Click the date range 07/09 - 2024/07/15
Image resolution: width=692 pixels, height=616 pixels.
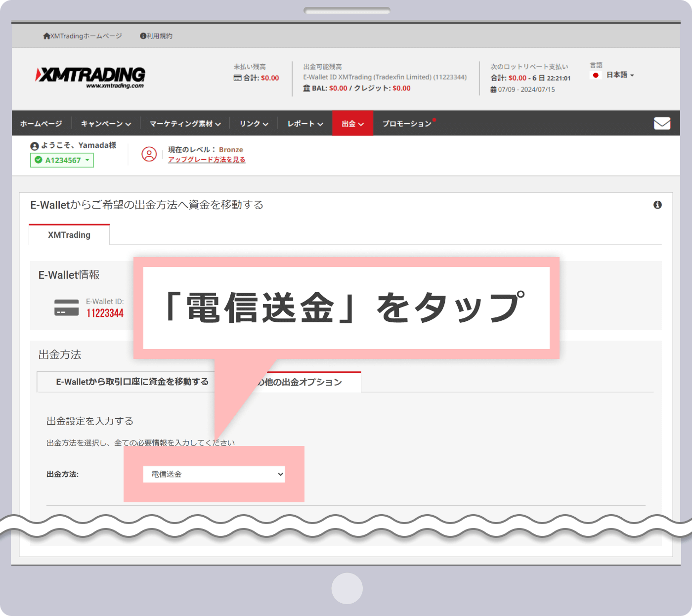[526, 89]
